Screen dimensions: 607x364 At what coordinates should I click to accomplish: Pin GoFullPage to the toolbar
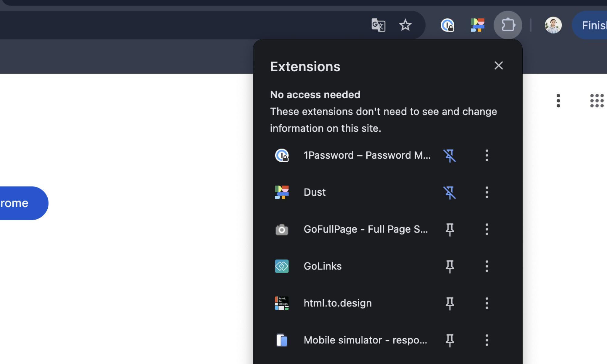pos(449,229)
